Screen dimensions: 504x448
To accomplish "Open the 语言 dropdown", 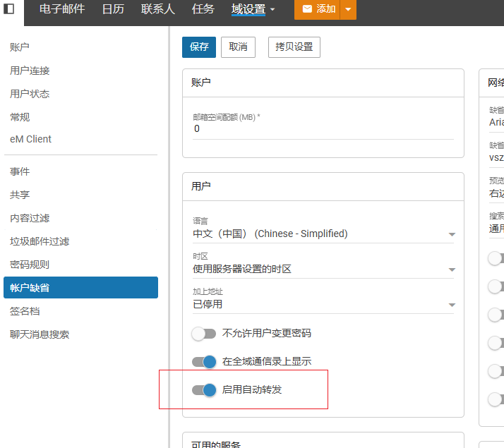I will click(323, 234).
